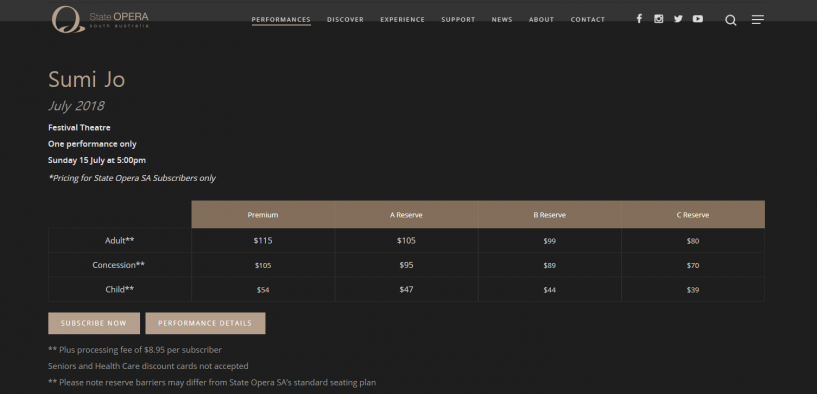The height and width of the screenshot is (394, 817).
Task: Click the Concession** row label
Action: 119,265
